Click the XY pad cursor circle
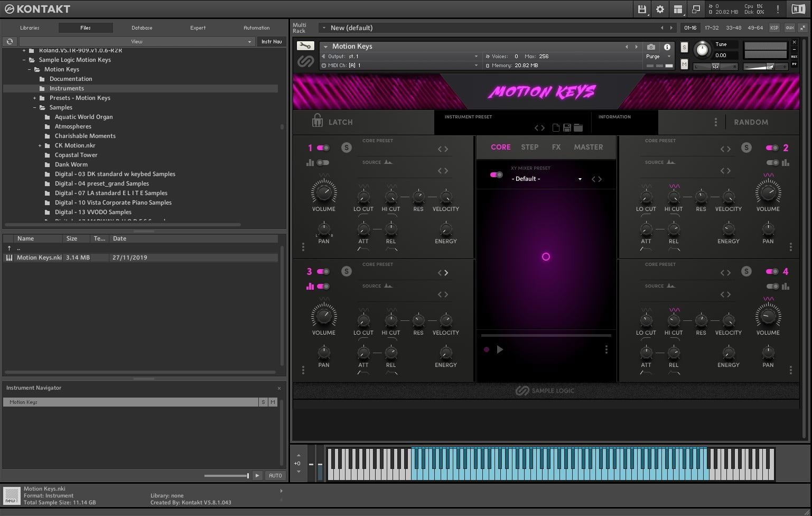Viewport: 812px width, 516px height. (x=546, y=257)
